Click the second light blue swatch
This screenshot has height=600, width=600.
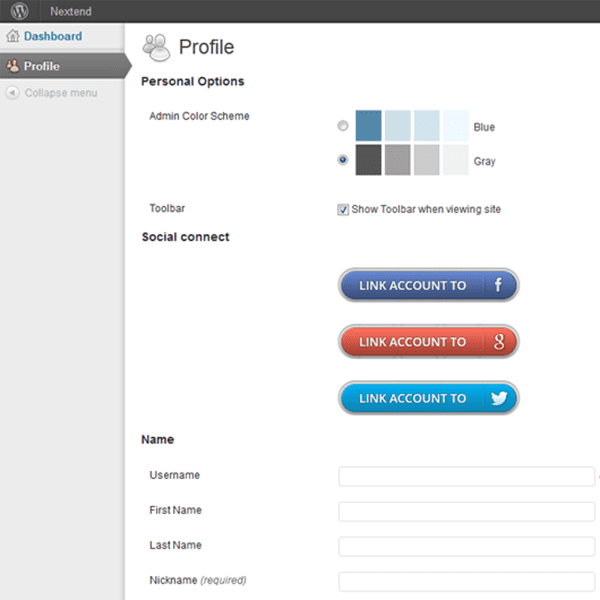tap(398, 126)
